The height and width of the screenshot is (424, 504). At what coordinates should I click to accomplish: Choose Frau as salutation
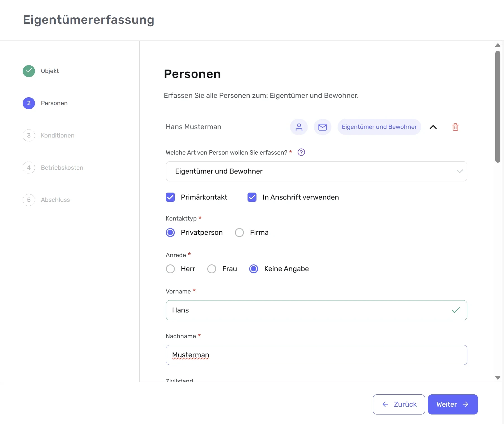(212, 269)
